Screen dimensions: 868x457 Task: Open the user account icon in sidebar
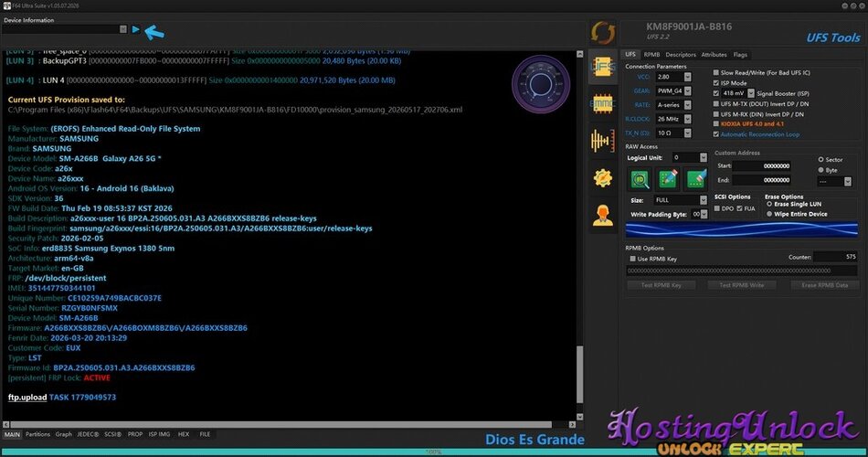[x=602, y=215]
